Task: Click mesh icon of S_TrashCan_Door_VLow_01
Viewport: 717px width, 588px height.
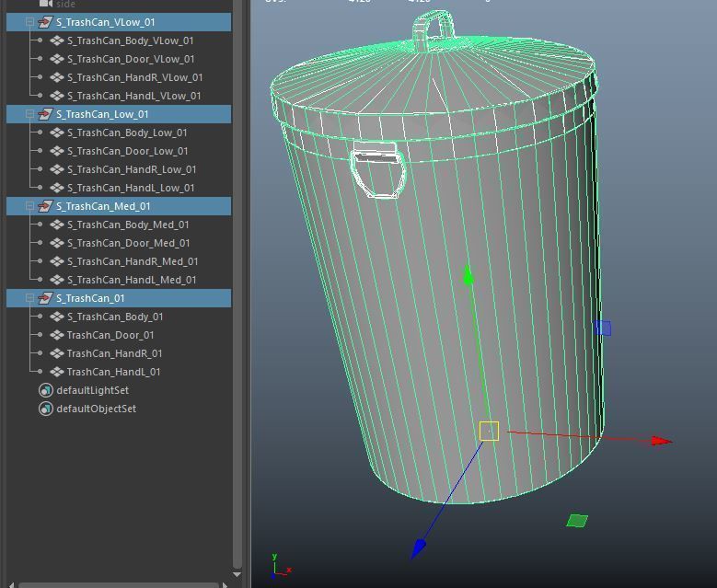Action: (57, 59)
